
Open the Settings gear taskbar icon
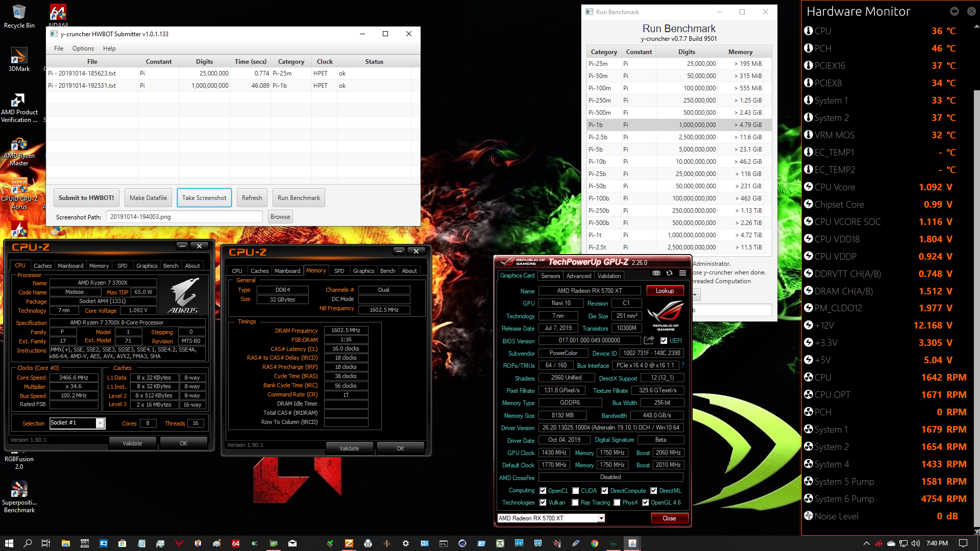(406, 543)
